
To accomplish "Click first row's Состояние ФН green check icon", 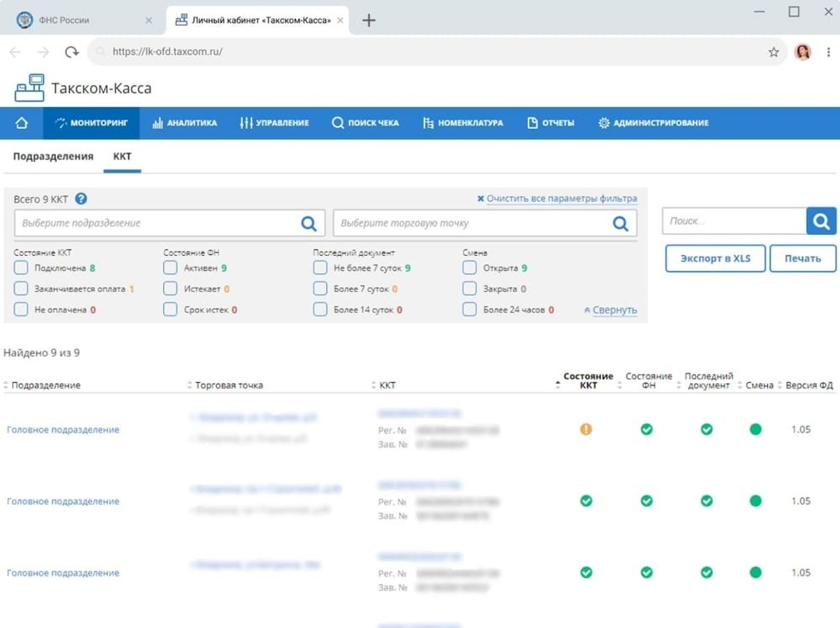I will point(646,429).
